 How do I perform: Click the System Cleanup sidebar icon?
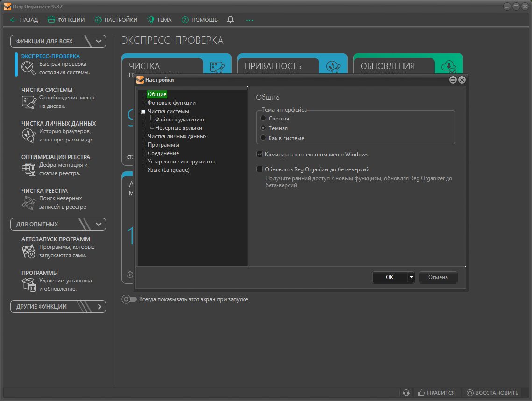coord(28,102)
